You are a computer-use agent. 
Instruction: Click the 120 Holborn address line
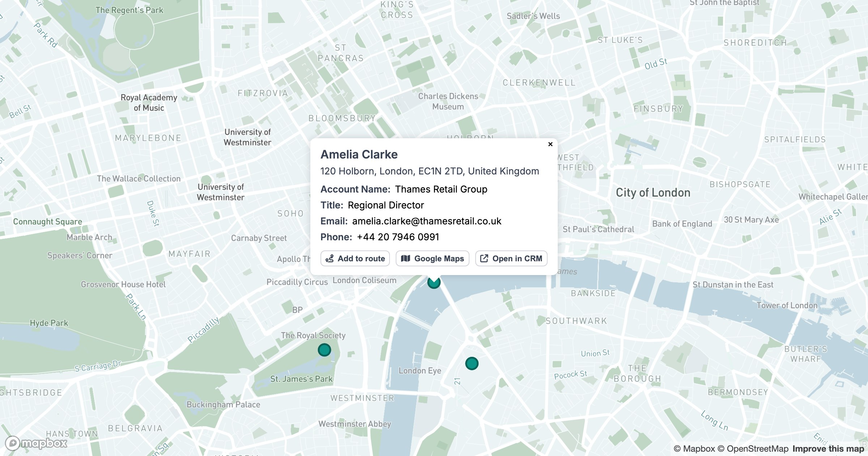[430, 171]
